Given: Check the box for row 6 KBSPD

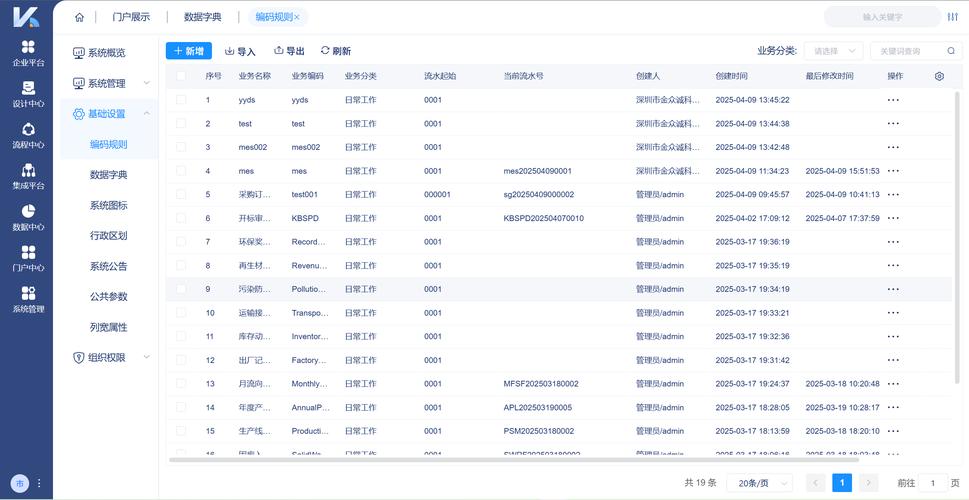Looking at the screenshot, I should pos(181,218).
